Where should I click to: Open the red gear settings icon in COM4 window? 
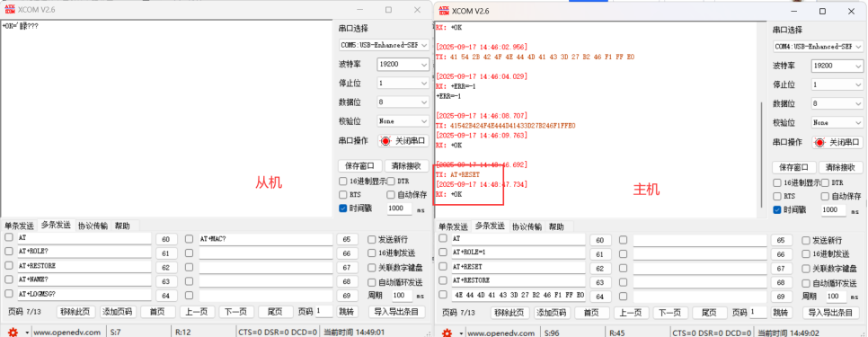pyautogui.click(x=447, y=333)
